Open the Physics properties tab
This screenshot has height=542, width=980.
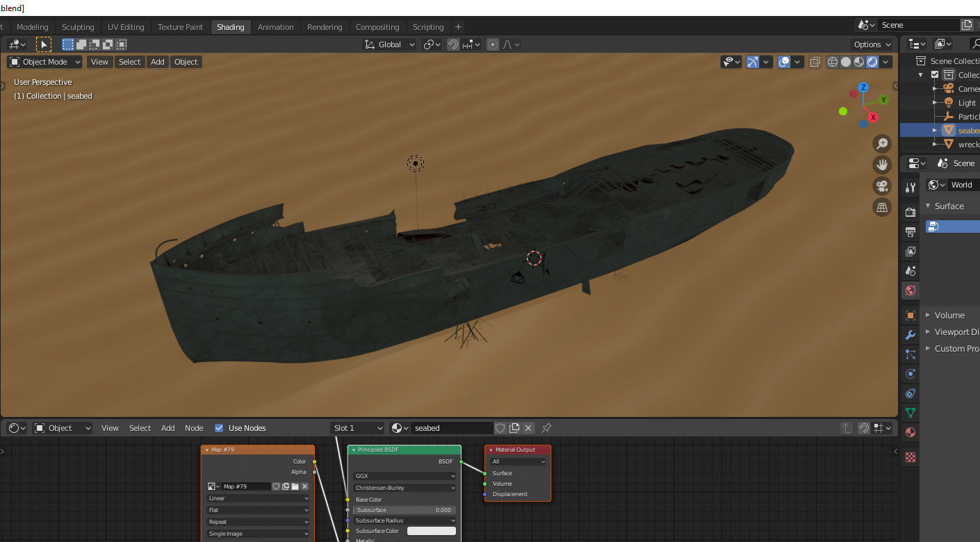coord(910,374)
